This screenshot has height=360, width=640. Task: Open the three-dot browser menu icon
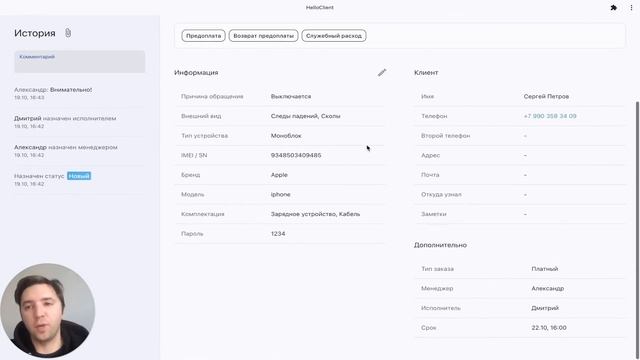631,7
